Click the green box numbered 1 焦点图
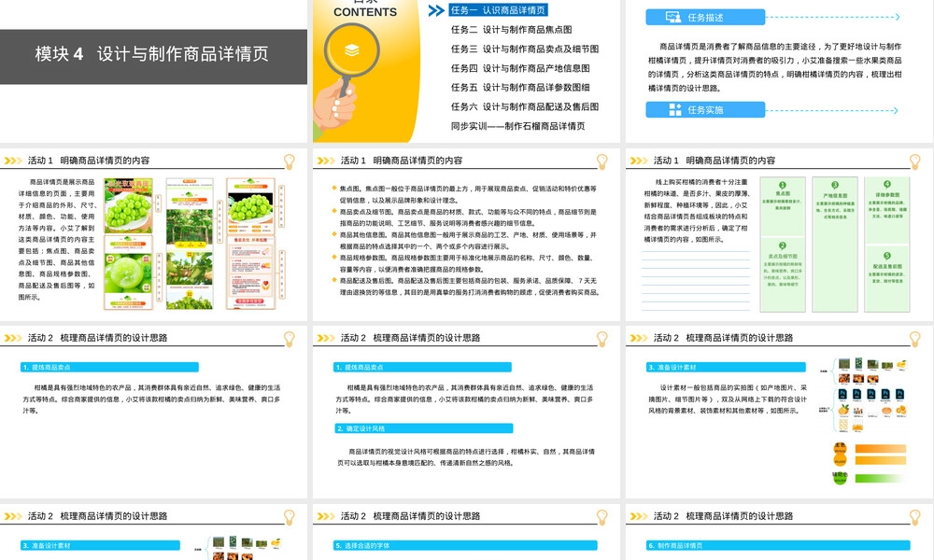Viewport: 934px width, 560px height. pos(783,205)
